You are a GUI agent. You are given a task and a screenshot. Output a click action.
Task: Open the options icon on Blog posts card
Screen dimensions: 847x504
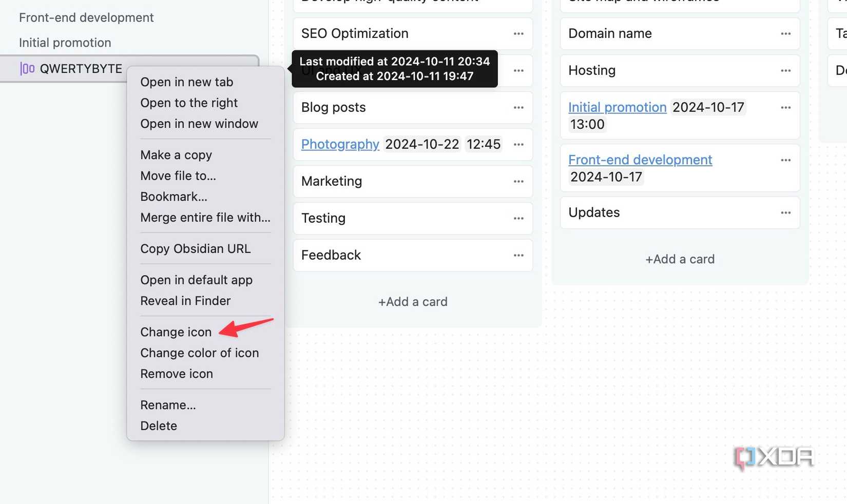[518, 107]
